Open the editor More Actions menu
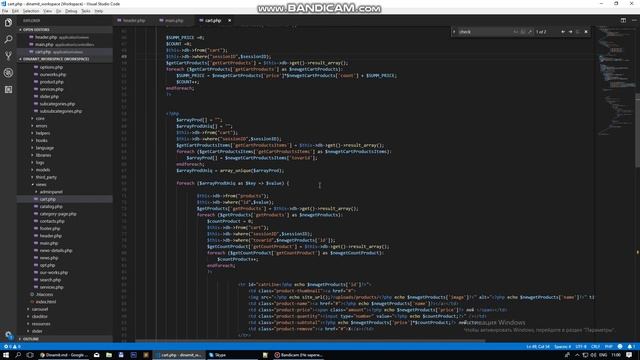Viewport: 640px width, 360px height. tap(634, 20)
